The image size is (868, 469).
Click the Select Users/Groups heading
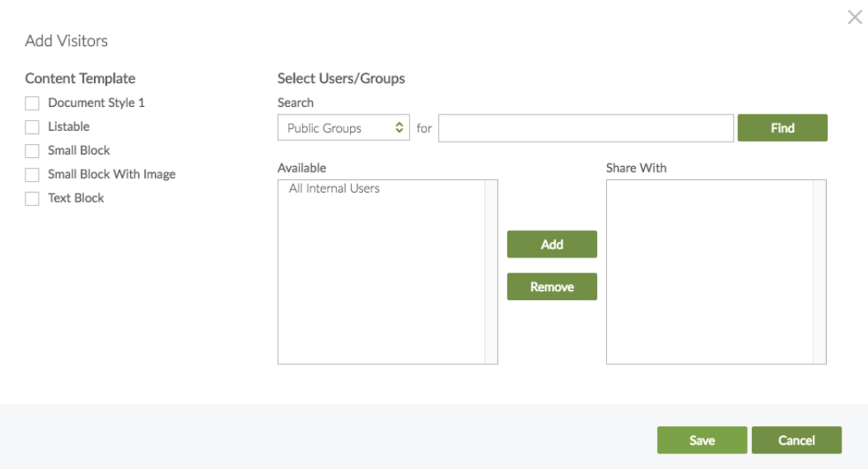[x=341, y=79]
